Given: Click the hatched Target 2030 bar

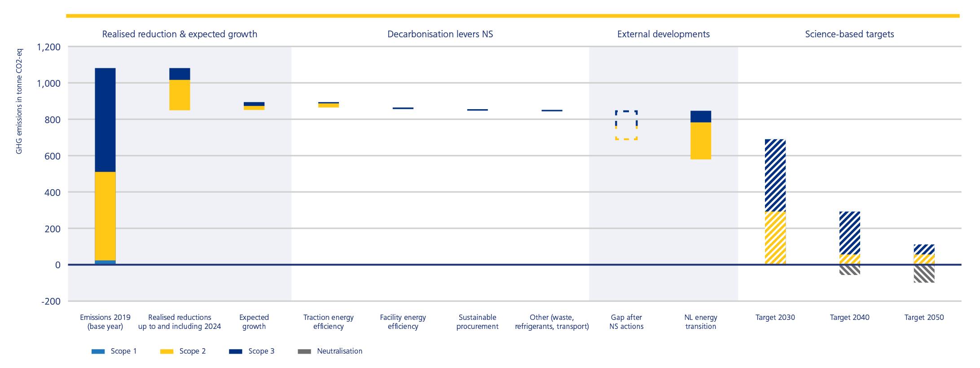Looking at the screenshot, I should 775,201.
